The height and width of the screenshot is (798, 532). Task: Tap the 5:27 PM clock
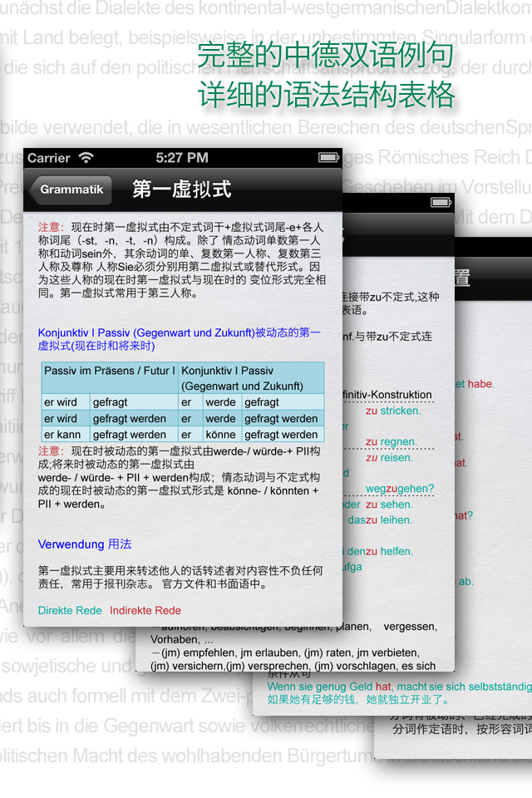pyautogui.click(x=181, y=158)
